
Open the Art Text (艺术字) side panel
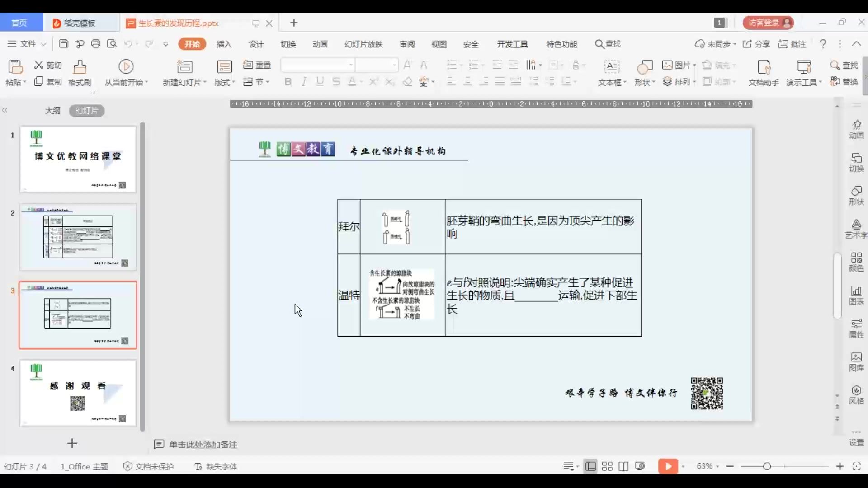[x=856, y=229]
